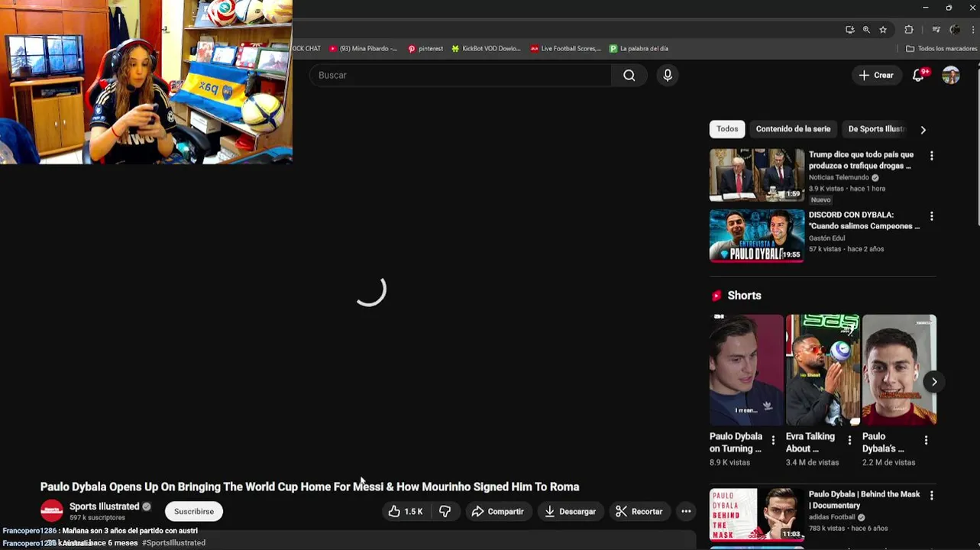
Task: Open La palabra del día bookmark
Action: 639,48
